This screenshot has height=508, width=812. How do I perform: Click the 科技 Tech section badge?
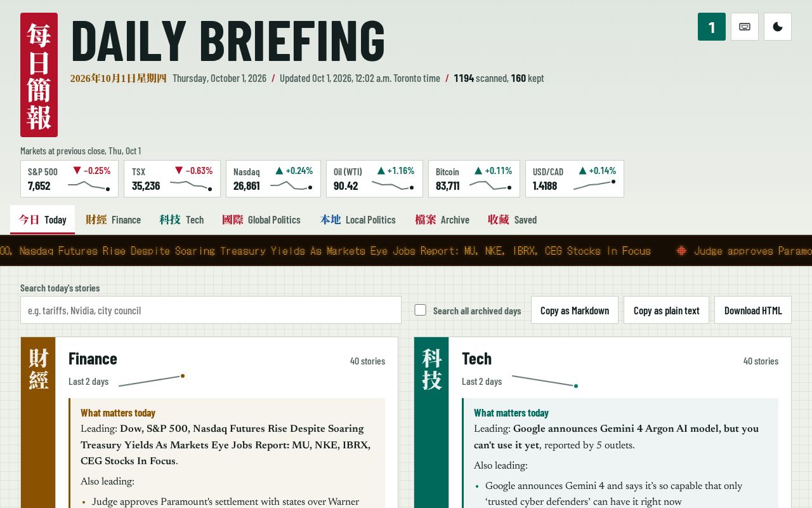(x=431, y=369)
